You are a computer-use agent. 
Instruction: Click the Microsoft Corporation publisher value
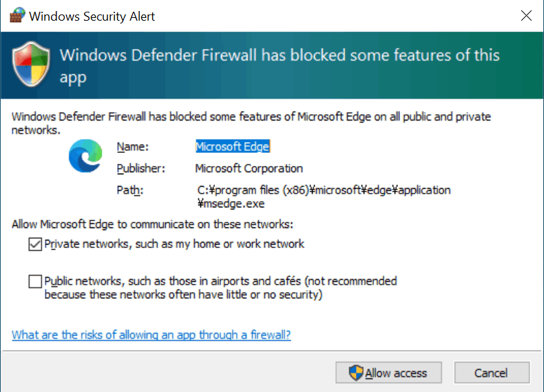pyautogui.click(x=249, y=168)
